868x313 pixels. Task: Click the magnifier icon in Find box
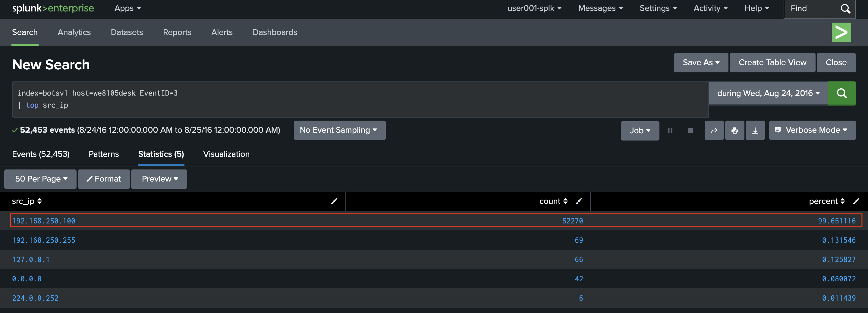[845, 8]
